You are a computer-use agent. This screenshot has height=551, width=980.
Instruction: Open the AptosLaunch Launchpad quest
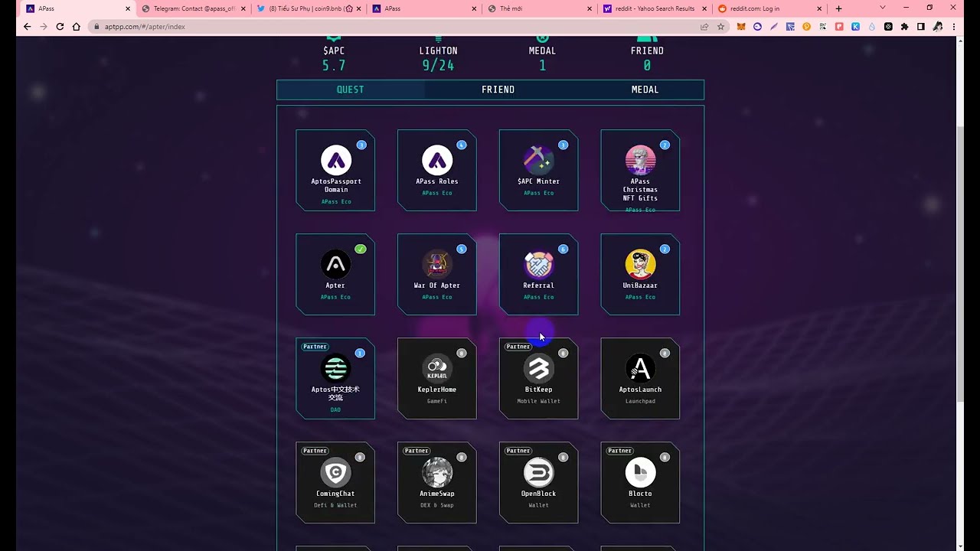(640, 378)
